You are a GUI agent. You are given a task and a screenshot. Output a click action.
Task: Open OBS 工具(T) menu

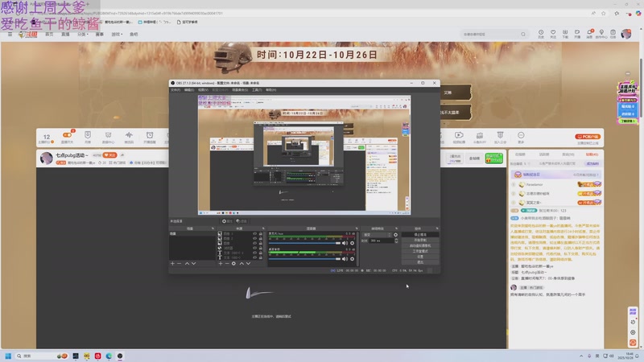click(x=257, y=90)
